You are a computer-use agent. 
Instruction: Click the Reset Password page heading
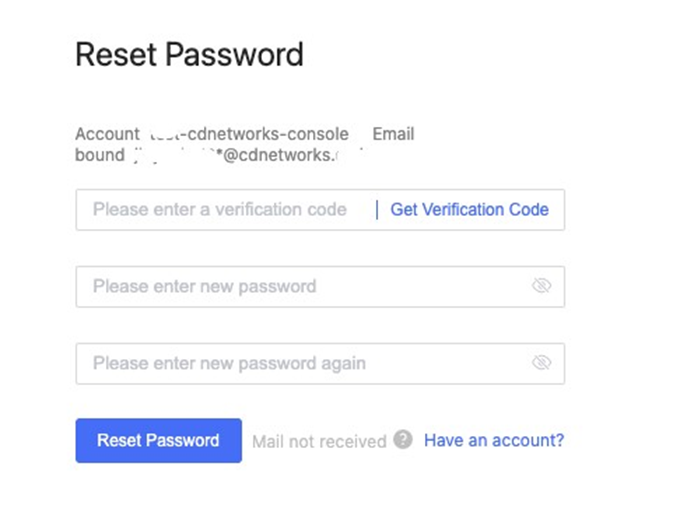click(189, 54)
